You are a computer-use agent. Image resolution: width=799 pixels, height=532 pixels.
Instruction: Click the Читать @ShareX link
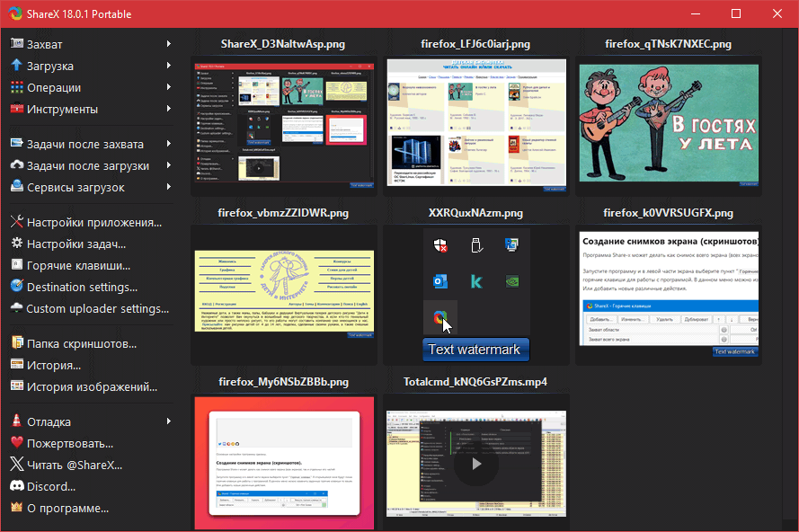(x=74, y=465)
